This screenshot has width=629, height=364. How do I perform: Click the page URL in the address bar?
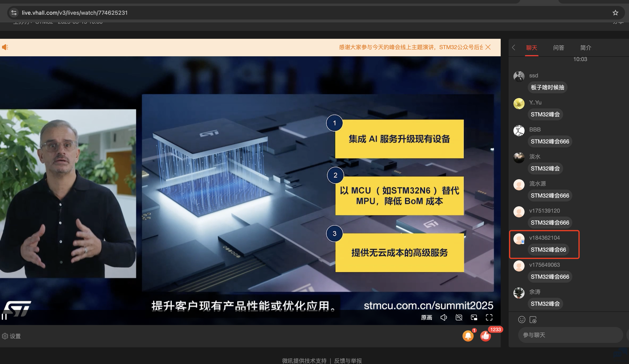(x=75, y=13)
